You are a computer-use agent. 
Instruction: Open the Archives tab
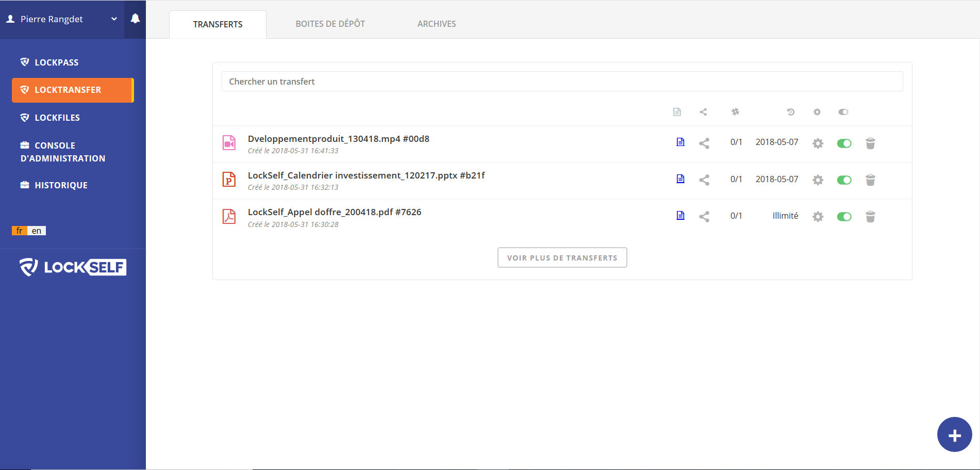coord(436,24)
